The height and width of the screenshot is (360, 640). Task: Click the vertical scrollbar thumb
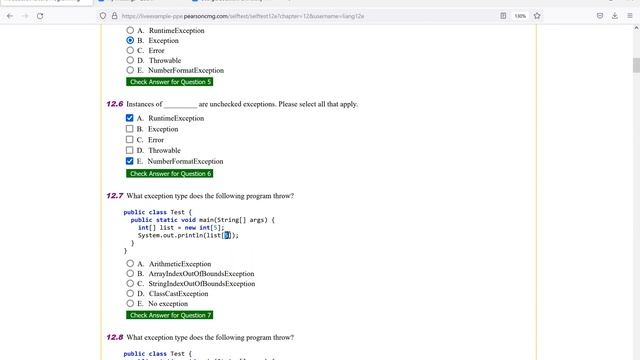(x=636, y=65)
